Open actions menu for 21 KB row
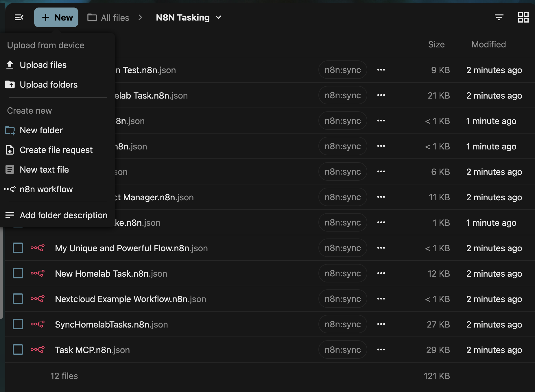This screenshot has height=392, width=535. click(381, 95)
